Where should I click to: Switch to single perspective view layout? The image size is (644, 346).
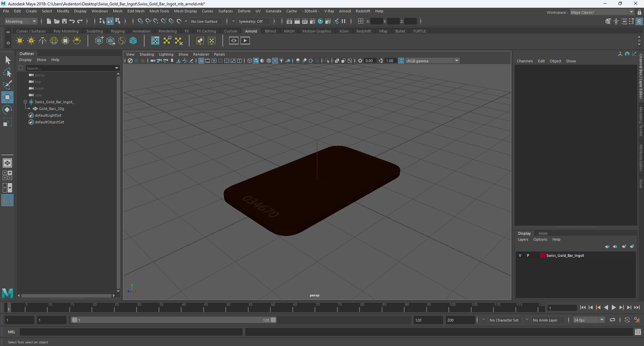(x=7, y=163)
